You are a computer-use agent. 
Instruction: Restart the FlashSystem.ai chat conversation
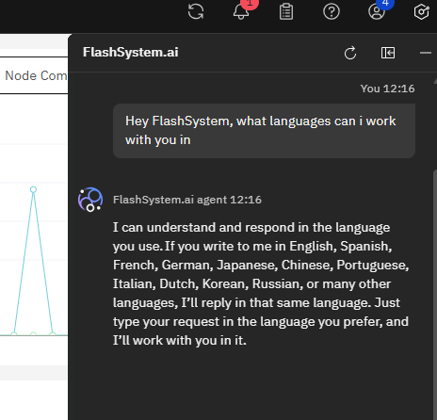pyautogui.click(x=350, y=53)
